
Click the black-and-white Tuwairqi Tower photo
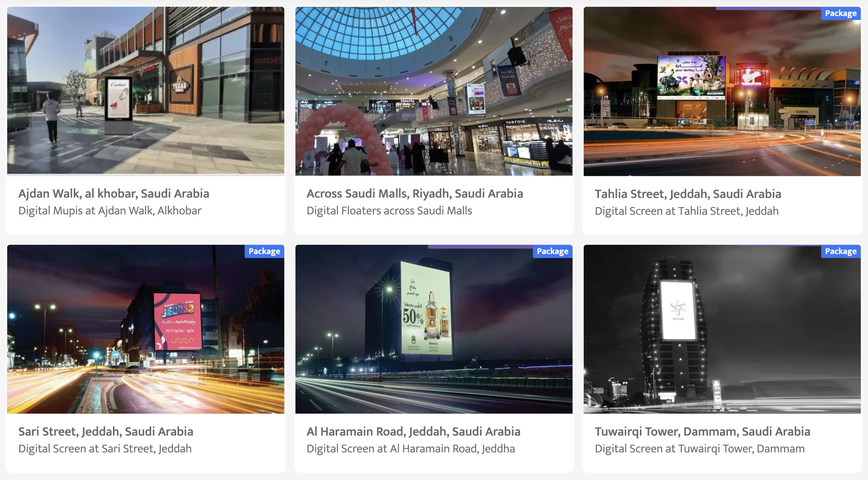tap(722, 329)
